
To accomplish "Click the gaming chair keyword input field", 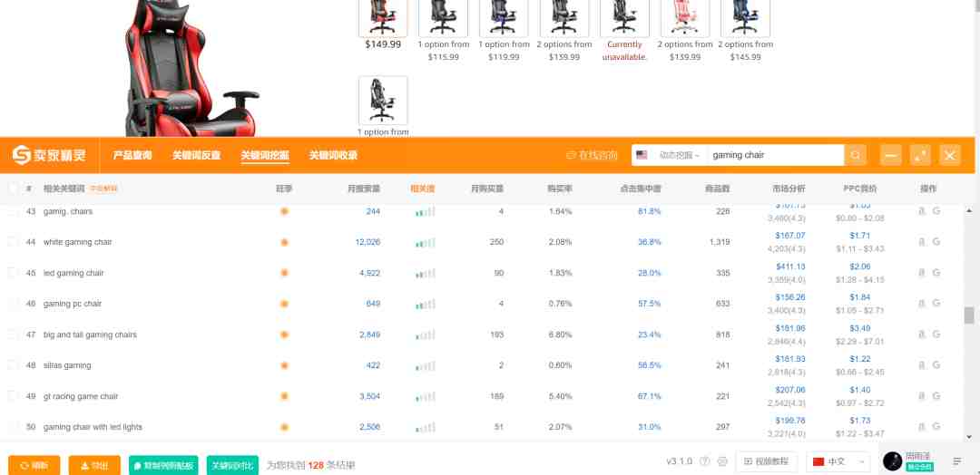I will 778,155.
